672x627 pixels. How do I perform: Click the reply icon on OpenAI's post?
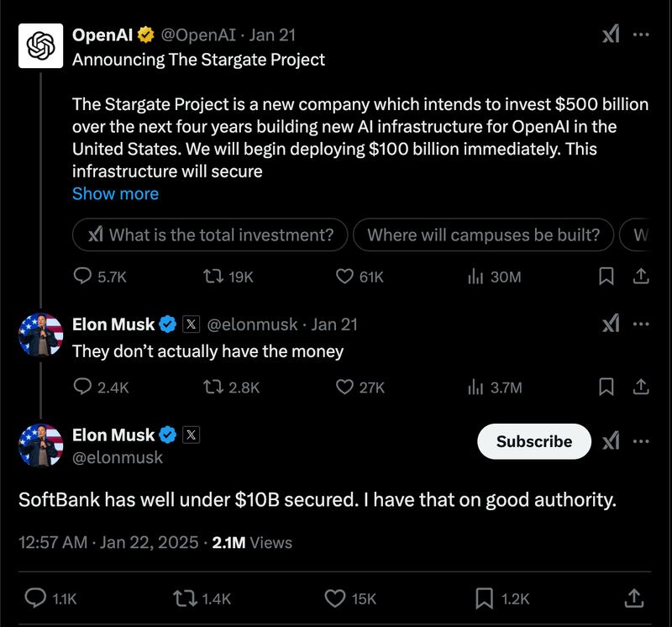(83, 277)
